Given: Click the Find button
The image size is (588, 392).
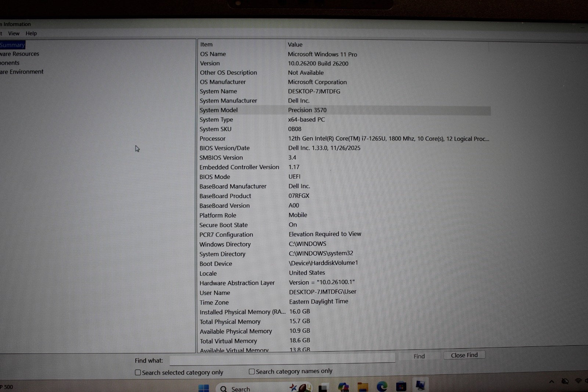Looking at the screenshot, I should [419, 356].
